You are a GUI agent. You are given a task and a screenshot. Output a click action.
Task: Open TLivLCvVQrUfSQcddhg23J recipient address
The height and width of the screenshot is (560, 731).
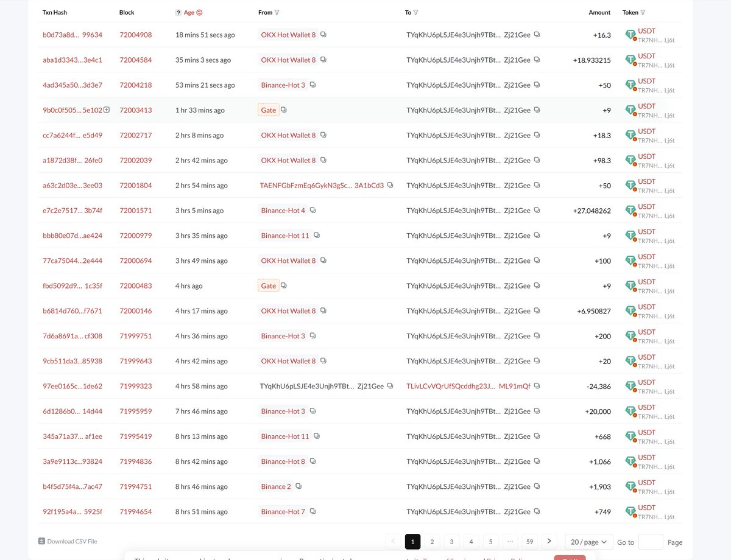coord(468,386)
